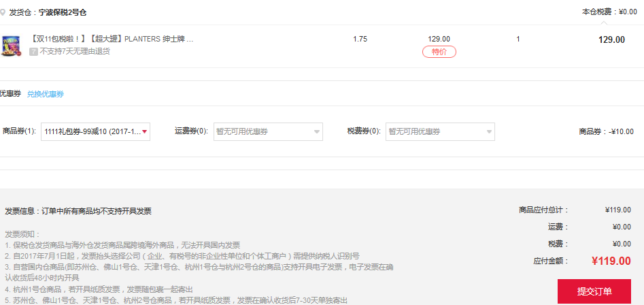Click the grey arrow on 税费券 dropdown
This screenshot has width=644, height=305.
489,131
